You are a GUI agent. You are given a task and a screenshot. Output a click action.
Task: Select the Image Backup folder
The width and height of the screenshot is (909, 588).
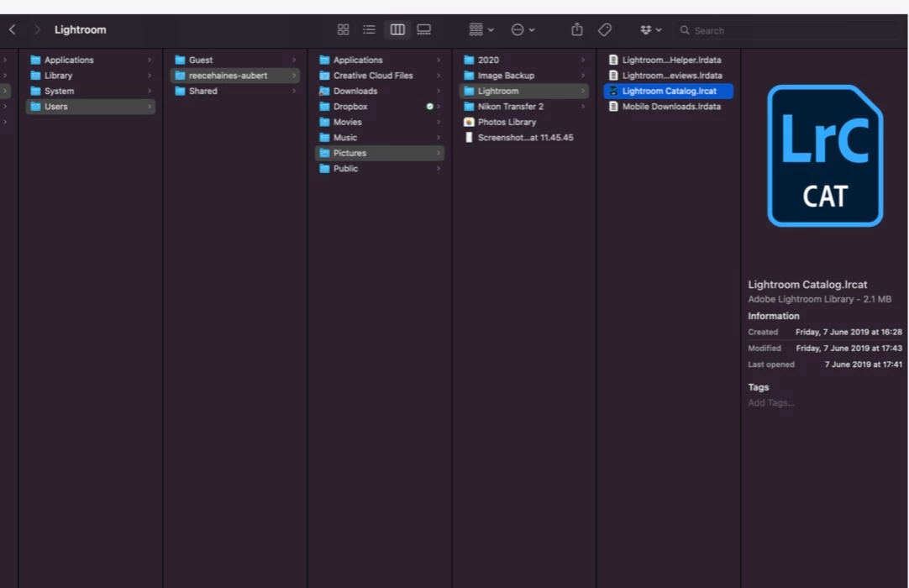click(x=524, y=76)
